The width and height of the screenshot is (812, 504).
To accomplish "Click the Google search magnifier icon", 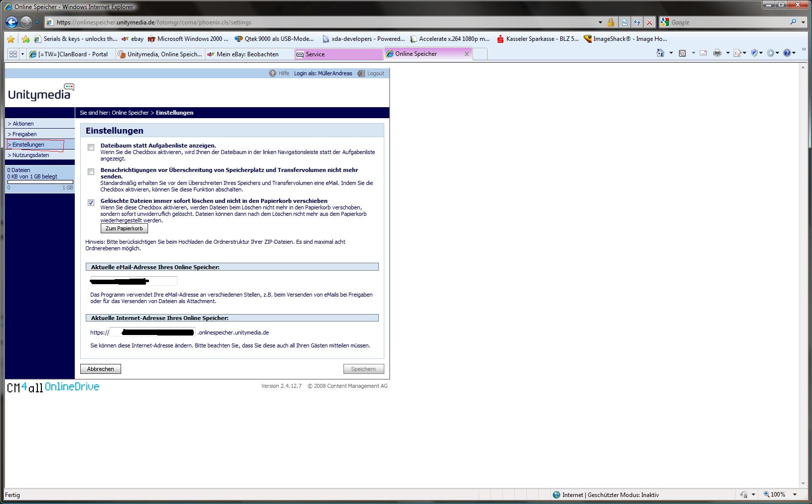I will pyautogui.click(x=793, y=22).
